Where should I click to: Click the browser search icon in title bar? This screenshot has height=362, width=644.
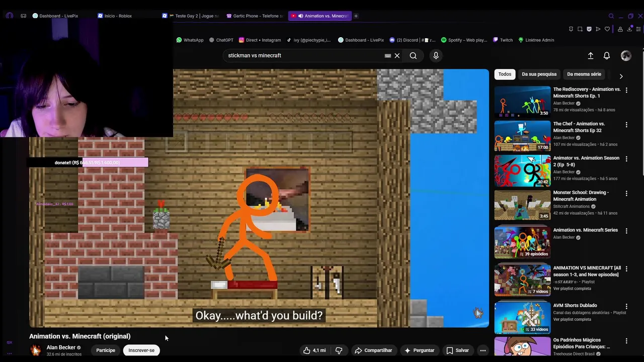(x=611, y=16)
